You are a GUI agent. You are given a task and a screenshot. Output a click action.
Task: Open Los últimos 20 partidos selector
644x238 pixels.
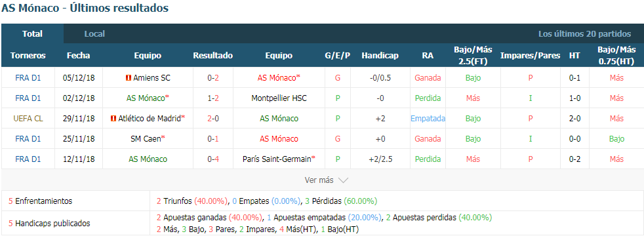584,34
